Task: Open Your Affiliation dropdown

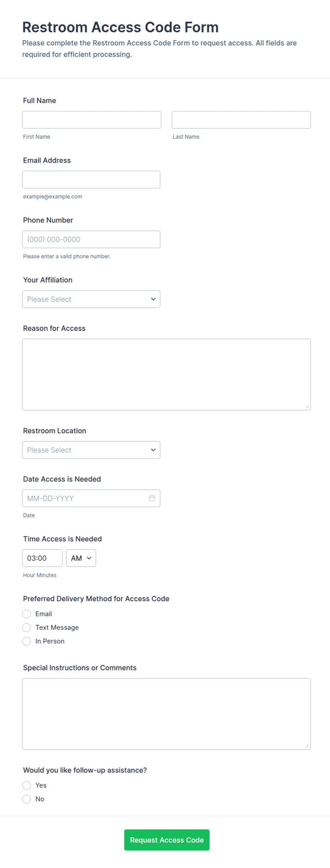Action: [x=91, y=299]
